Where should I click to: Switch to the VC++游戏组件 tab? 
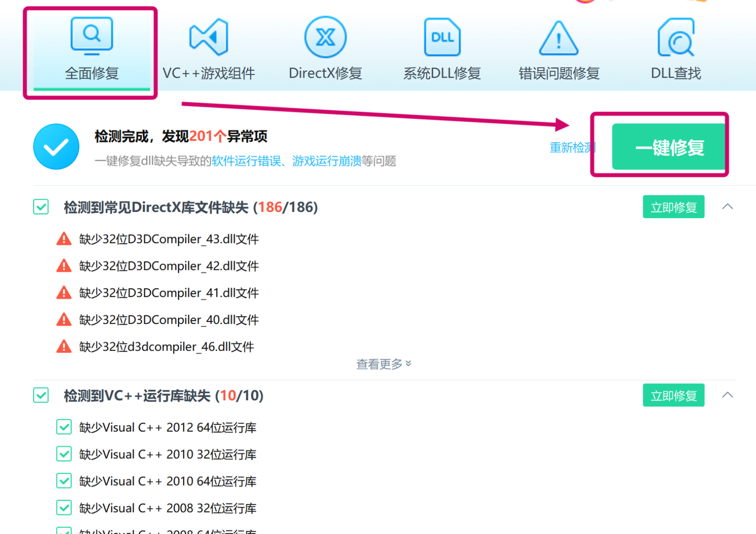point(208,72)
